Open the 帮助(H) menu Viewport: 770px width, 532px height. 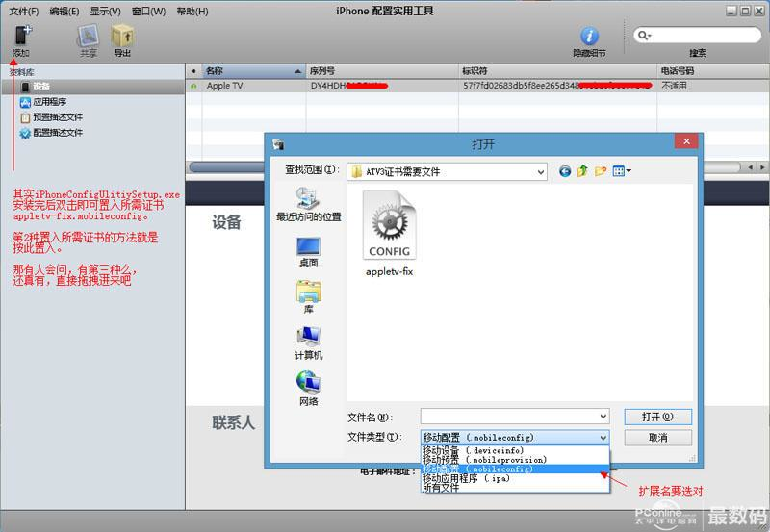[x=192, y=11]
